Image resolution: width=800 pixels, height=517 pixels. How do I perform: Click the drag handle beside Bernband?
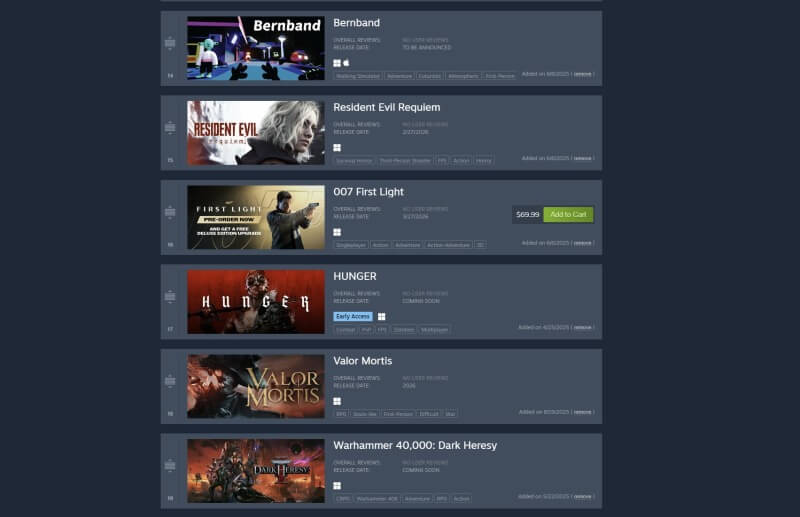[170, 42]
